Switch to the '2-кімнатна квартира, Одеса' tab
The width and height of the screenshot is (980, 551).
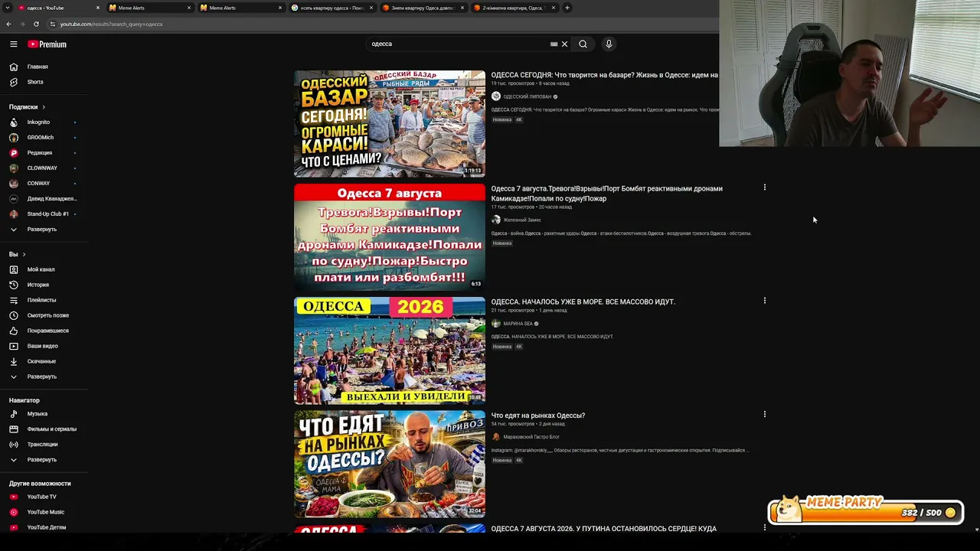point(514,8)
